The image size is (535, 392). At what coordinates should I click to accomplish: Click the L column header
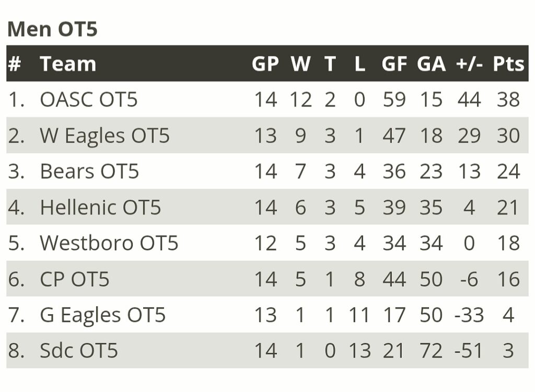click(359, 64)
